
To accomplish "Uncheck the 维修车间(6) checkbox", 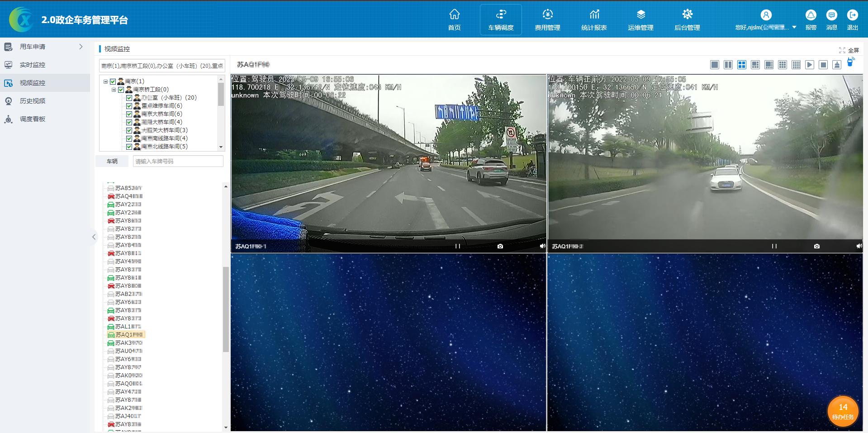I will [129, 106].
